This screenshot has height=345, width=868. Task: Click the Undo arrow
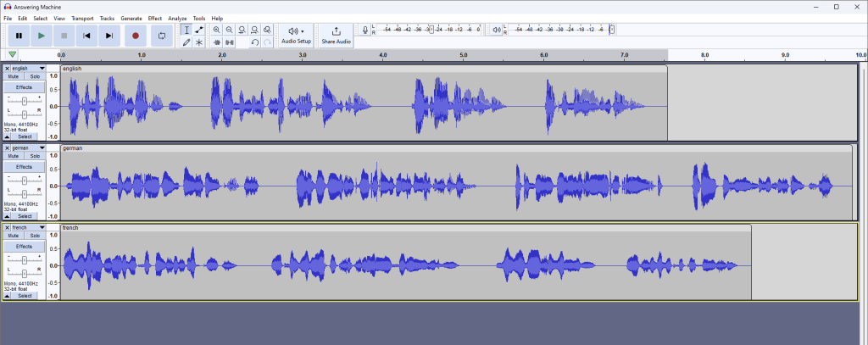coord(254,42)
